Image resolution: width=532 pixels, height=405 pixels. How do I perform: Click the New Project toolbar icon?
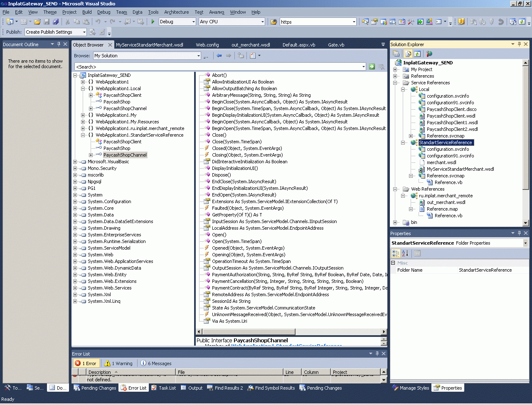tap(10, 22)
